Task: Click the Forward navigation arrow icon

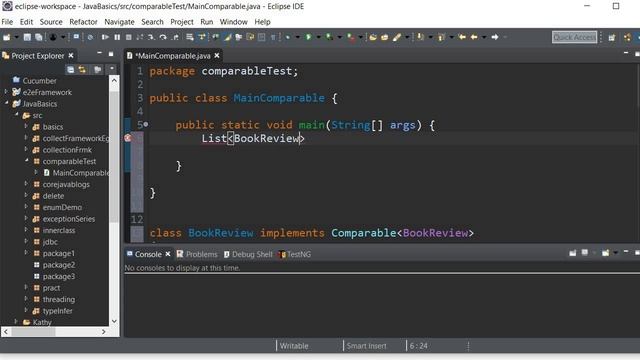Action: pyautogui.click(x=495, y=37)
